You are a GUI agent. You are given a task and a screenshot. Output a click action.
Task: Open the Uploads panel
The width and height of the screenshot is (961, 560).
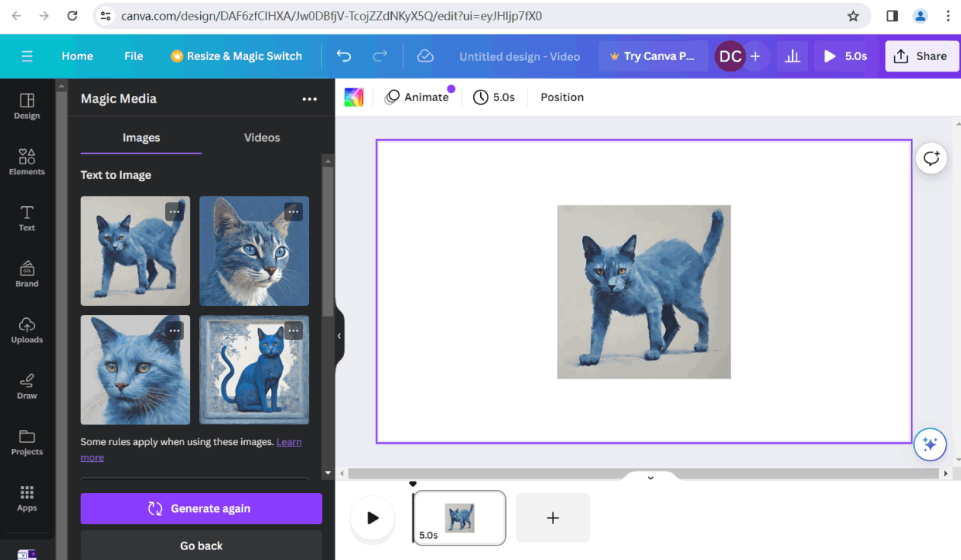click(27, 329)
